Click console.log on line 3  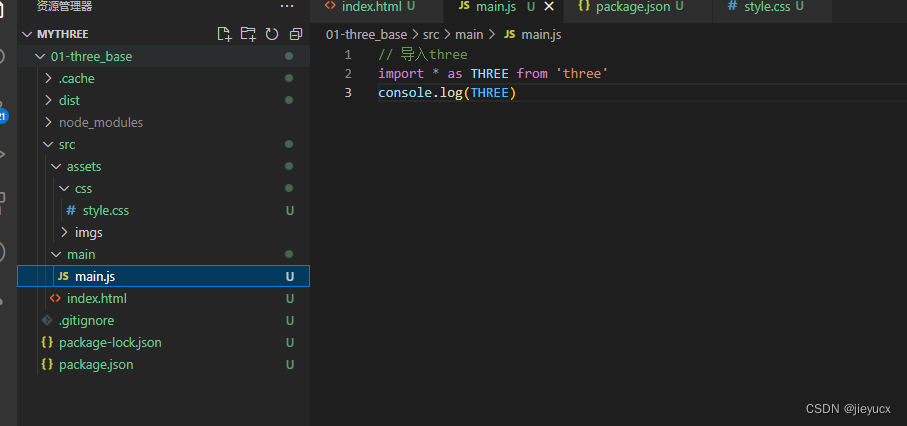click(421, 93)
